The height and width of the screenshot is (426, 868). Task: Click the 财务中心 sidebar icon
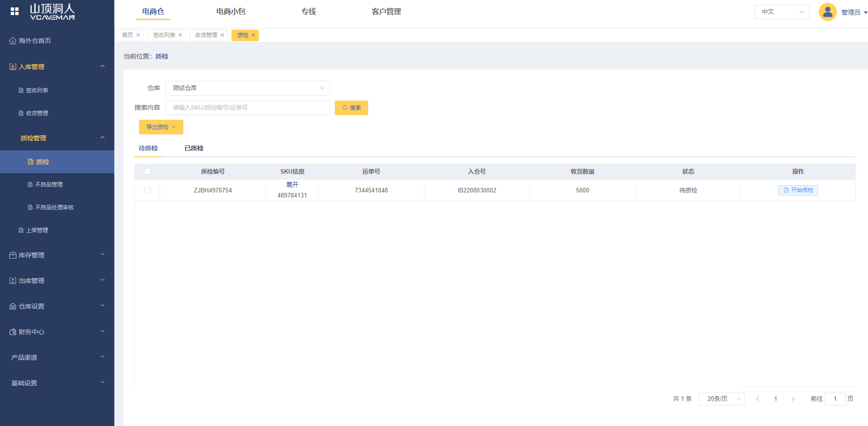tap(13, 332)
